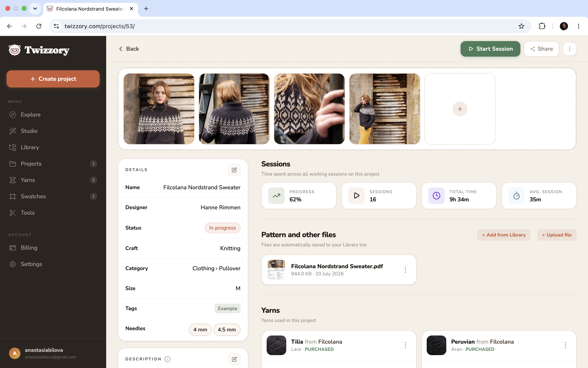Click the Yarns spool icon

(x=13, y=180)
